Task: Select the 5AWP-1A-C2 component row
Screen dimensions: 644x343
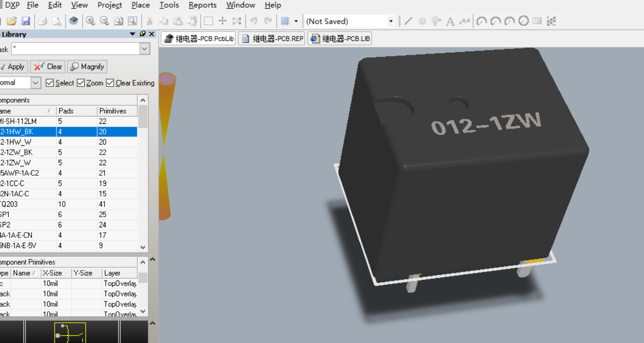Action: [x=69, y=173]
